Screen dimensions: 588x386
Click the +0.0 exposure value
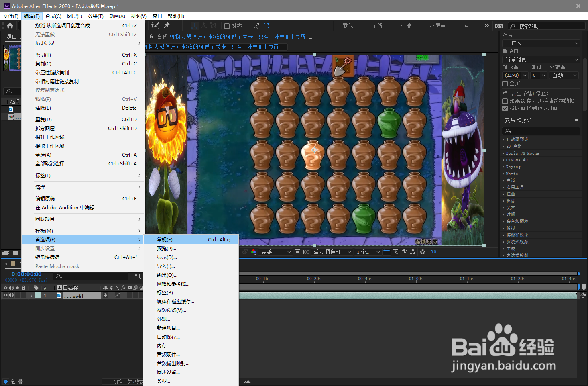point(432,252)
